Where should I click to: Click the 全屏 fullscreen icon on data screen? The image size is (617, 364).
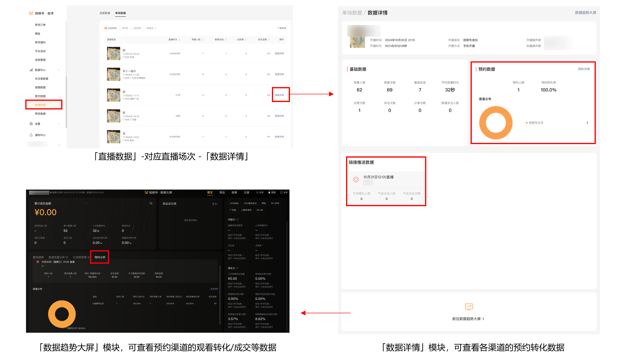281,192
